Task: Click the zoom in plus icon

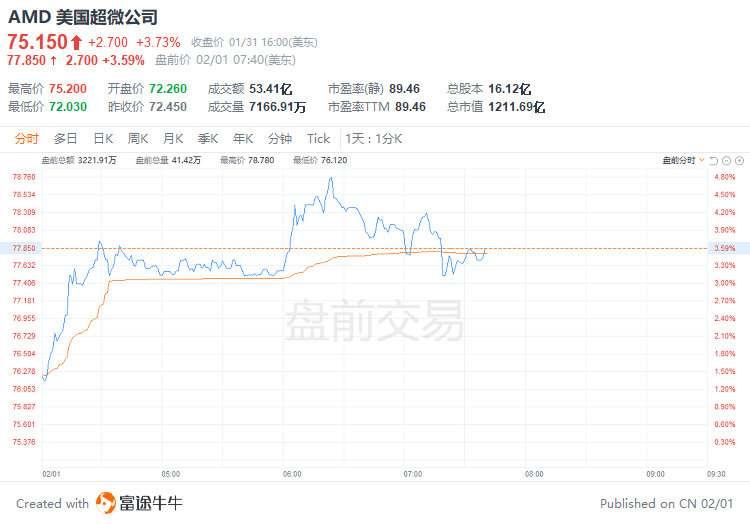Action: 739,161
